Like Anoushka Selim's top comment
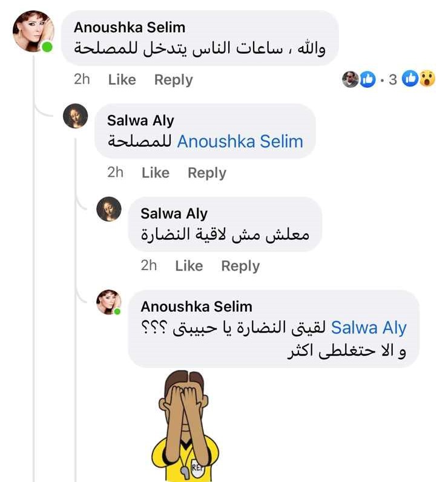 point(122,79)
